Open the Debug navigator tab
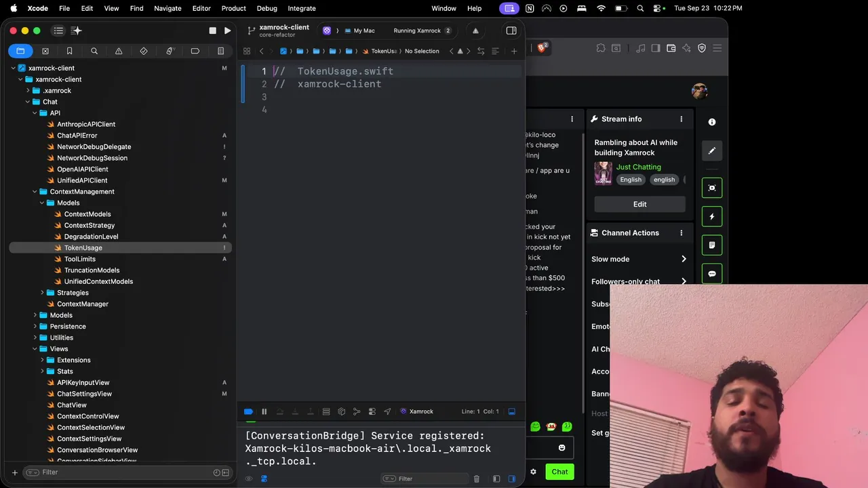868x488 pixels. click(x=170, y=51)
